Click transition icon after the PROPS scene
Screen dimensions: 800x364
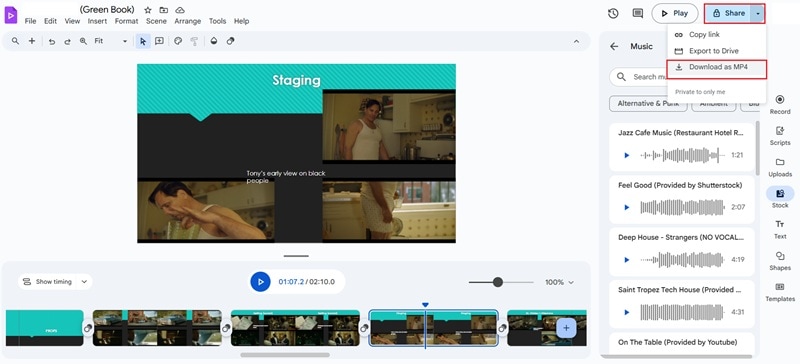tap(88, 329)
